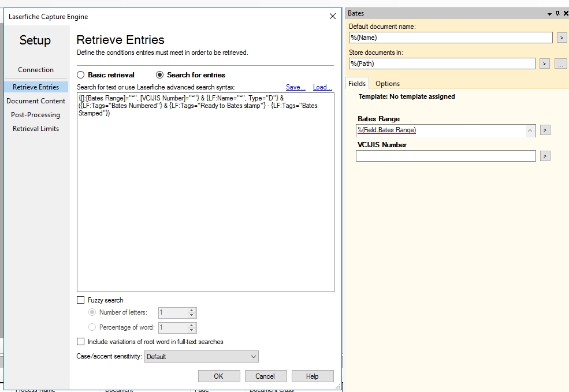This screenshot has height=392, width=569.
Task: Enable Fuzzy search checkbox
Action: tap(81, 300)
